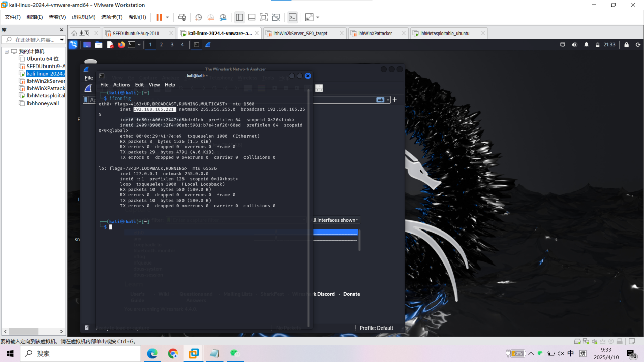Expand the terminal launcher dropdown arrow

pos(139,45)
